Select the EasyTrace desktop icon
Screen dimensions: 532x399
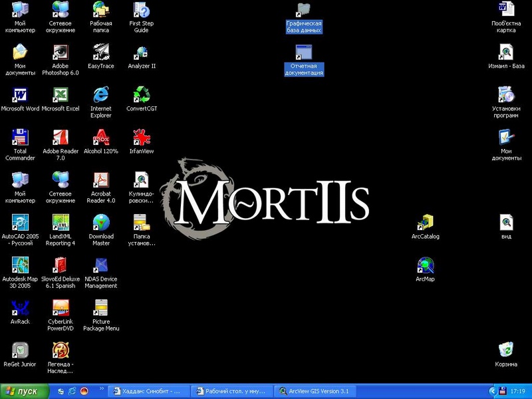(x=101, y=57)
